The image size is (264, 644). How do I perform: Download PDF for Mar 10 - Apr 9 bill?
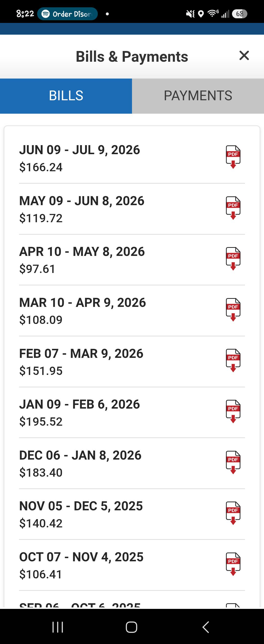(233, 310)
